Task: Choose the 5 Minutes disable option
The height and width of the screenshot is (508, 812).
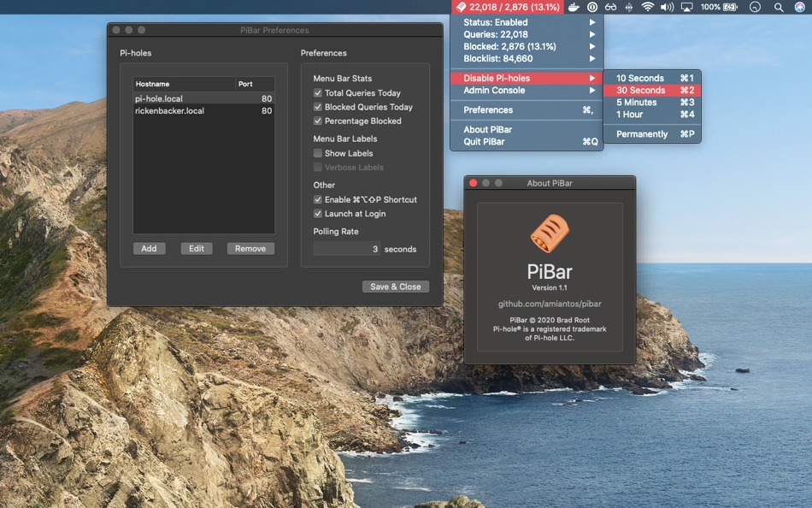Action: click(x=652, y=102)
